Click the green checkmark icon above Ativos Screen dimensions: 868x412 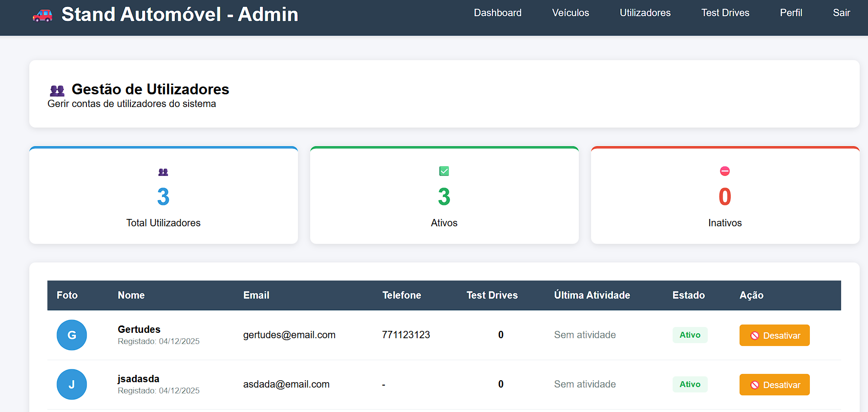point(444,171)
